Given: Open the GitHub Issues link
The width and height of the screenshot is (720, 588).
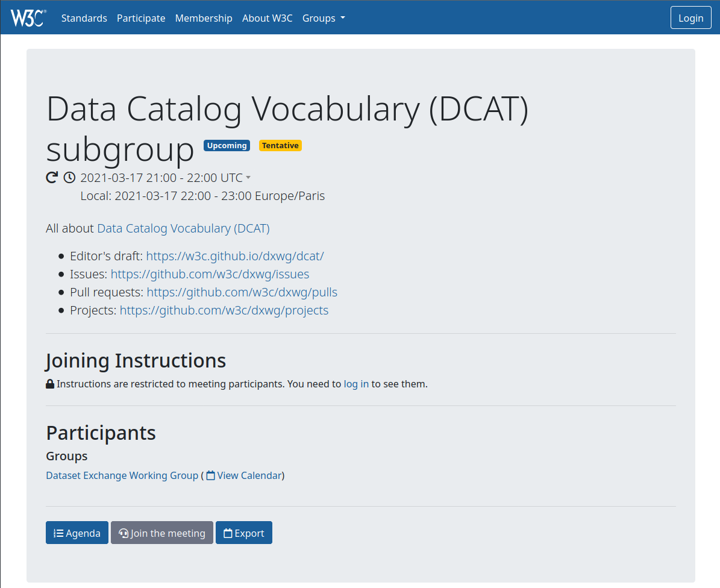Looking at the screenshot, I should pos(210,274).
